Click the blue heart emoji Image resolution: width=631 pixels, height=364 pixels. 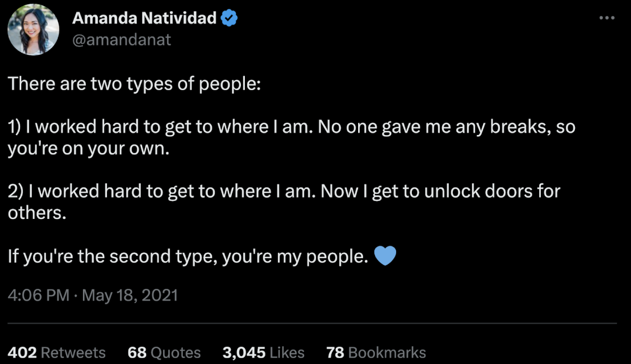pos(384,256)
